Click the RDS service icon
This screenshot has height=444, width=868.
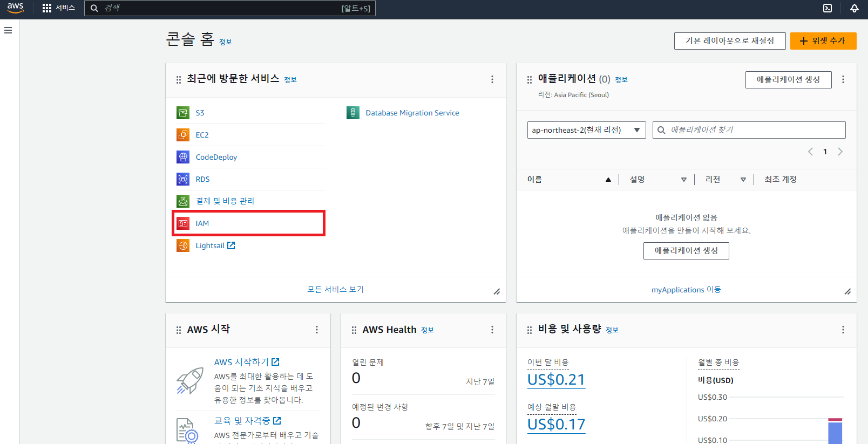(183, 179)
